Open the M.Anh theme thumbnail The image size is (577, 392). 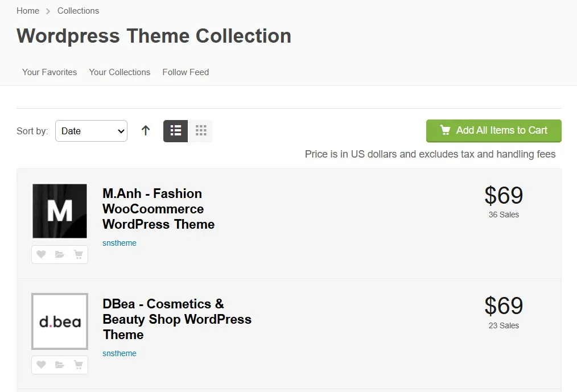pos(60,211)
